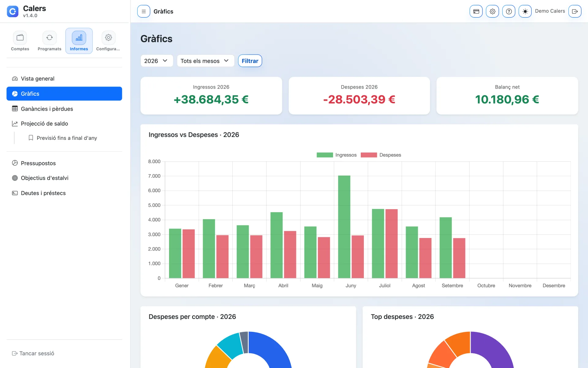
Task: Open Deutes i préstecs
Action: [x=64, y=193]
